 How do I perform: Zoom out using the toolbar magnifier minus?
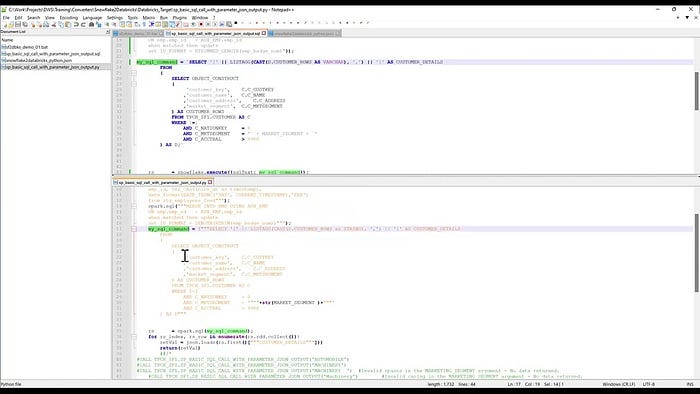pos(114,24)
